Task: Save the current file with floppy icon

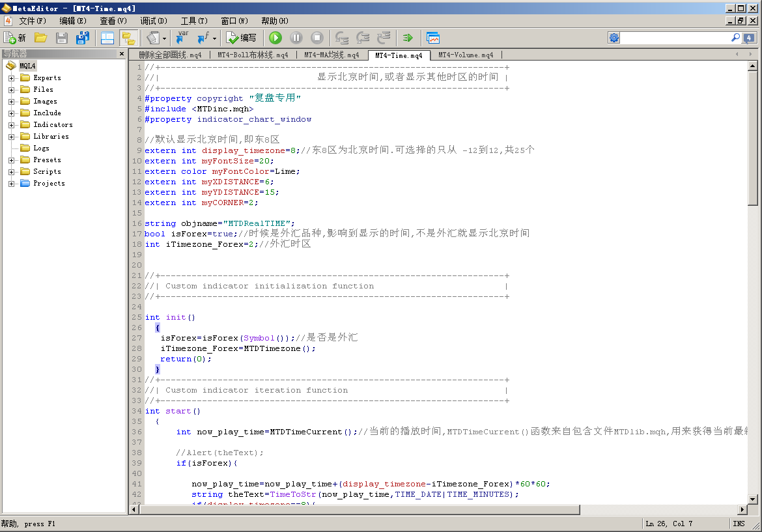Action: click(x=62, y=38)
